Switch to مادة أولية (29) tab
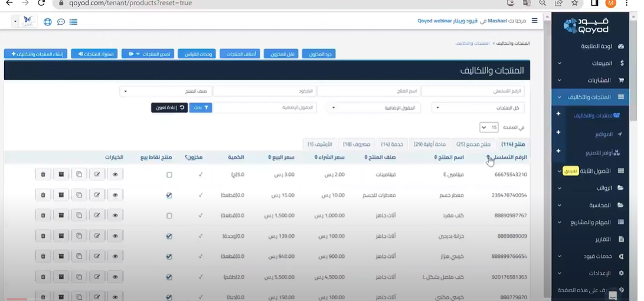Image resolution: width=644 pixels, height=301 pixels. click(x=429, y=144)
